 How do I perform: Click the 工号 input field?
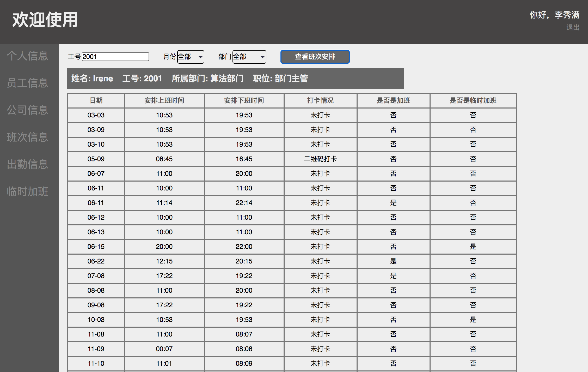[115, 57]
